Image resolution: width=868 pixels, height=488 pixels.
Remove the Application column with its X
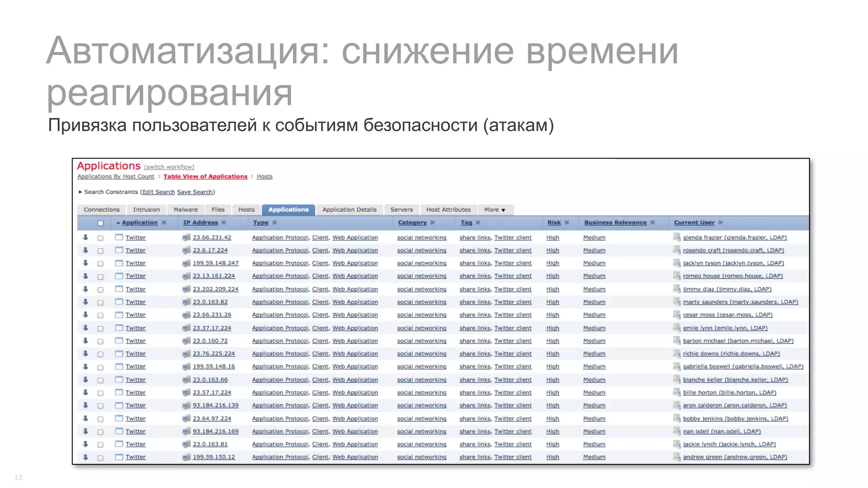tap(164, 222)
